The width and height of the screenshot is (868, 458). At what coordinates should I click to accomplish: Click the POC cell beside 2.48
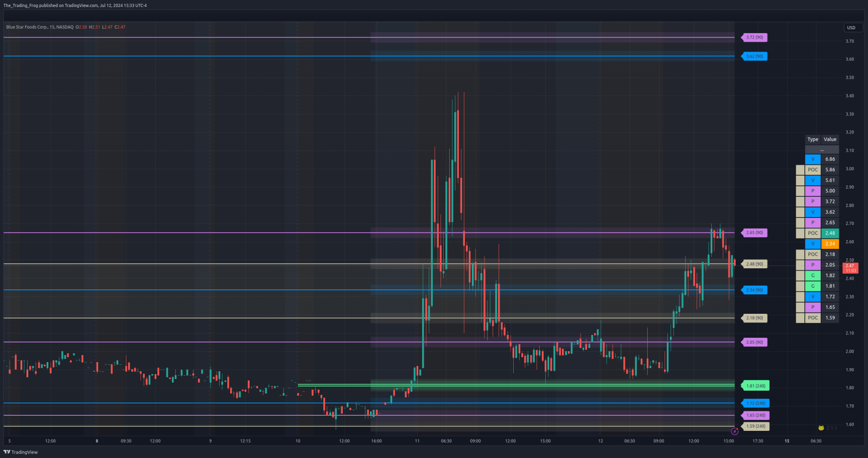pos(813,233)
